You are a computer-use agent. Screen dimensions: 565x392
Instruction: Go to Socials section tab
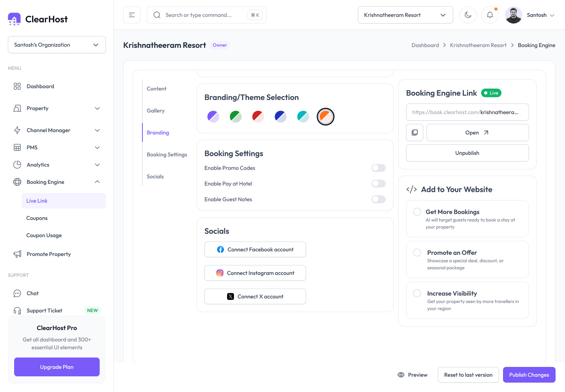click(155, 176)
